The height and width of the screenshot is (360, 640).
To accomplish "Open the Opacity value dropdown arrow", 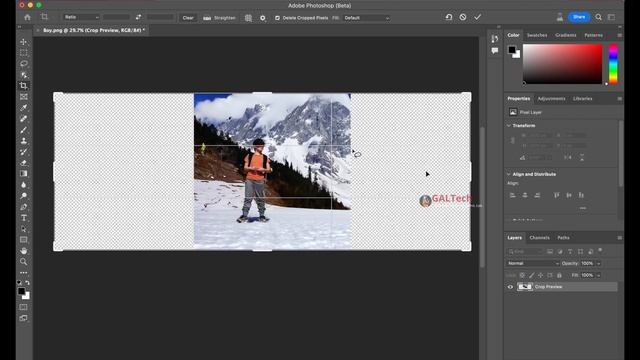I will 598,264.
